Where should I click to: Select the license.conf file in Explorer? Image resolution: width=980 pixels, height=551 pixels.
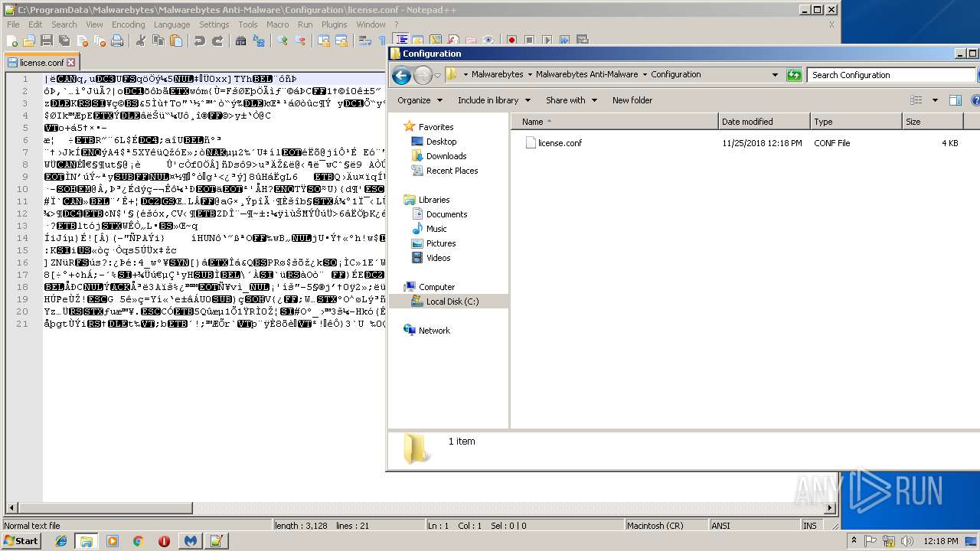pyautogui.click(x=555, y=143)
